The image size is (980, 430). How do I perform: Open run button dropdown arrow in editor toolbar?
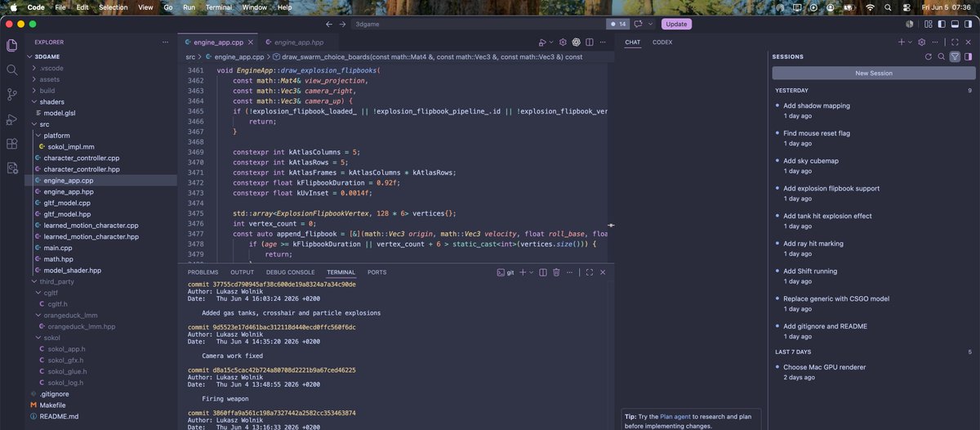coord(551,42)
